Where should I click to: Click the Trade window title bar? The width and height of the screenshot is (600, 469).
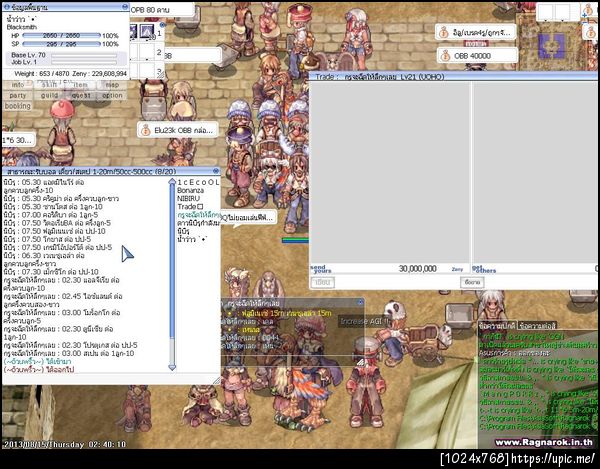pos(454,77)
